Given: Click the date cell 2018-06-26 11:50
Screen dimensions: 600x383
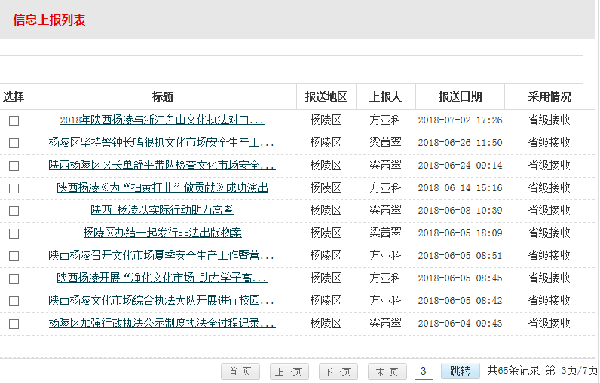Looking at the screenshot, I should (x=460, y=143).
